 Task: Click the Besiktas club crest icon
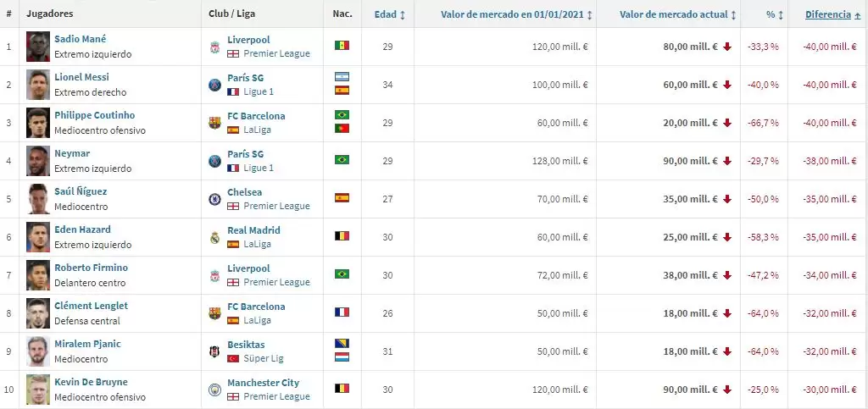coord(214,351)
